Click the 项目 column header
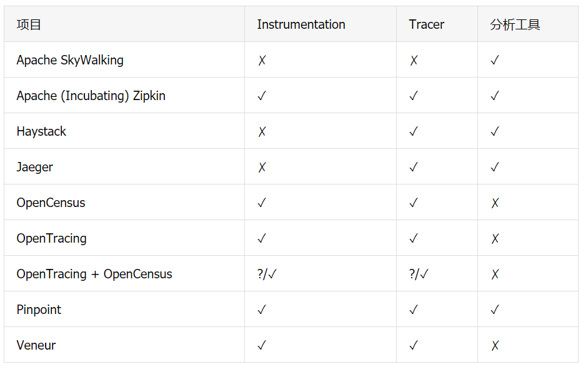This screenshot has height=369, width=588. click(29, 25)
